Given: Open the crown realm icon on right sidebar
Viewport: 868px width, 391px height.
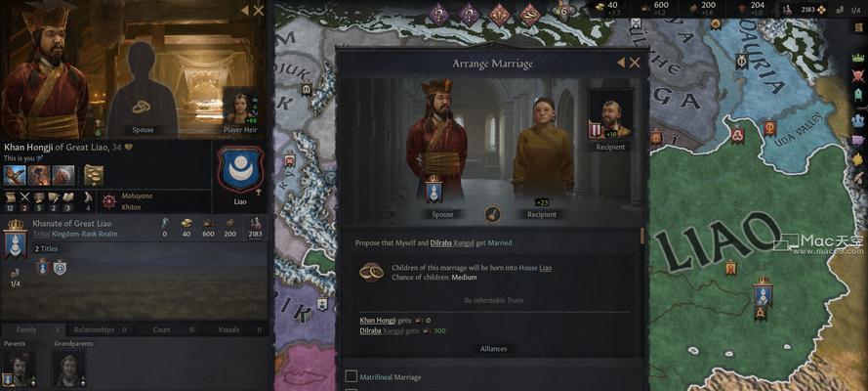Looking at the screenshot, I should click(858, 58).
